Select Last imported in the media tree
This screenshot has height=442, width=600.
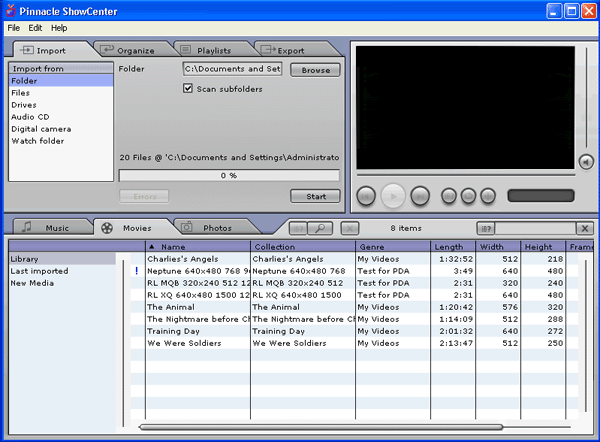tap(62, 271)
